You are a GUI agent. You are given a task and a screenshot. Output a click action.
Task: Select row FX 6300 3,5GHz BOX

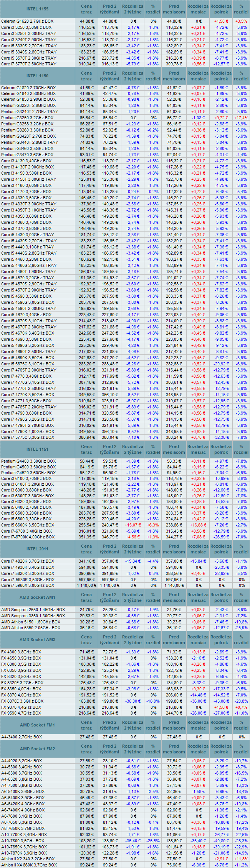point(125,664)
